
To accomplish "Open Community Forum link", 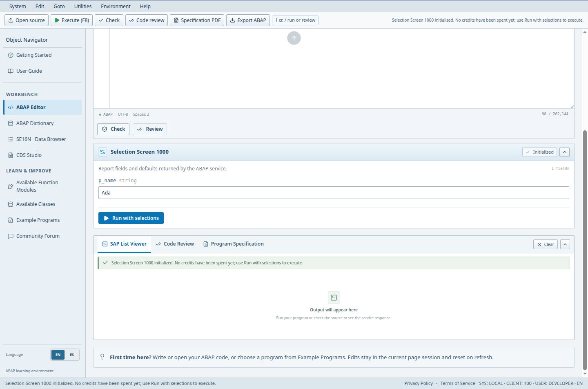I will coord(42,236).
